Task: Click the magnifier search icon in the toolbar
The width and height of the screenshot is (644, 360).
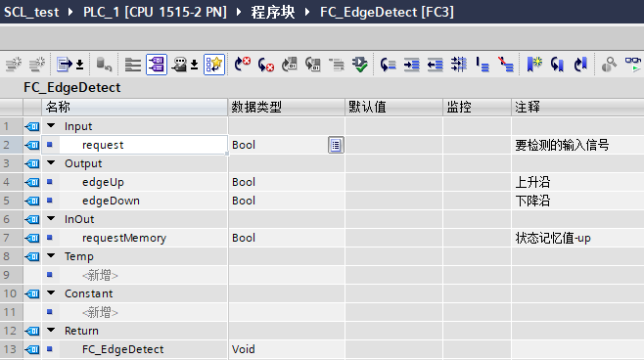Action: (x=609, y=65)
